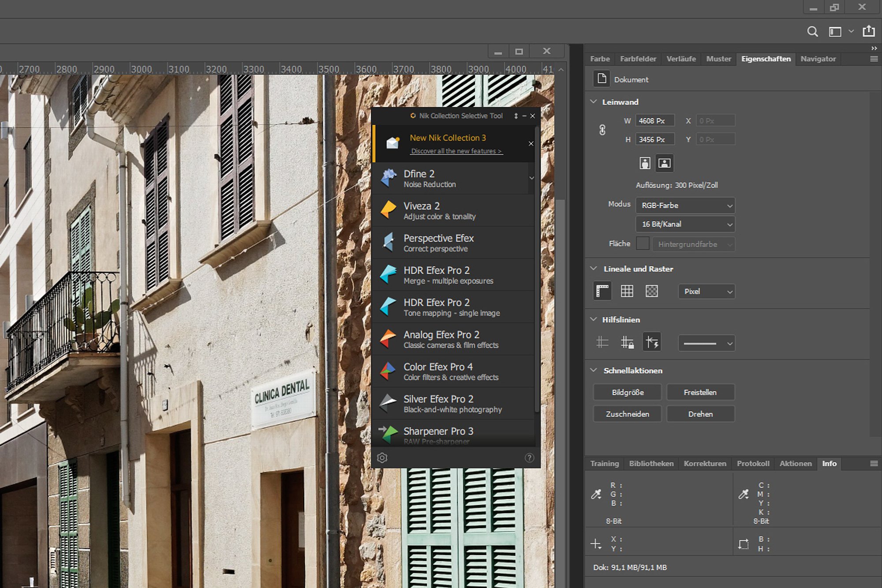The image size is (882, 588).
Task: Open Viveza 2 Adjust color & tonality
Action: click(454, 210)
